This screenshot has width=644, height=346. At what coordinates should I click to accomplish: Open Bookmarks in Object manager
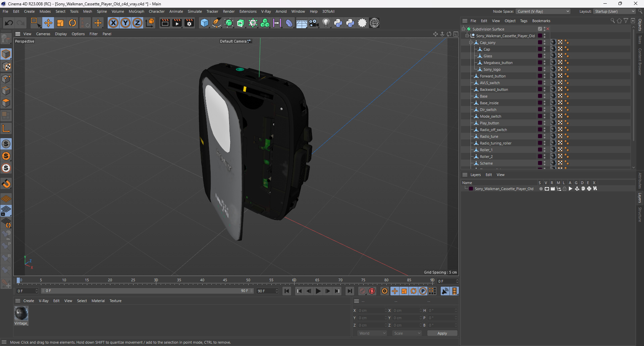pyautogui.click(x=541, y=21)
